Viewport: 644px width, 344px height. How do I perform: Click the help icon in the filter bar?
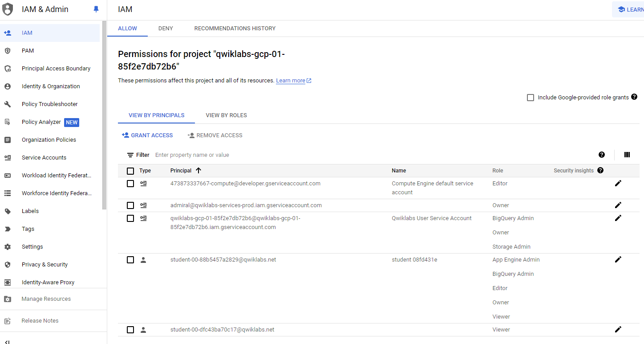click(x=602, y=155)
